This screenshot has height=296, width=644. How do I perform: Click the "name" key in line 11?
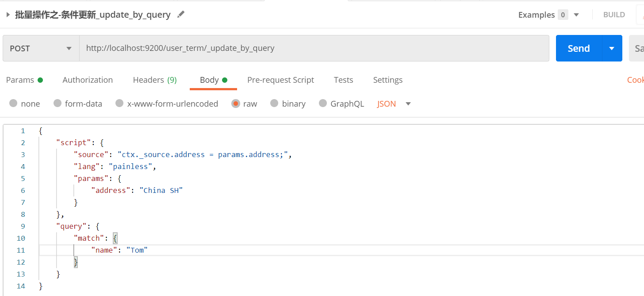click(x=104, y=250)
